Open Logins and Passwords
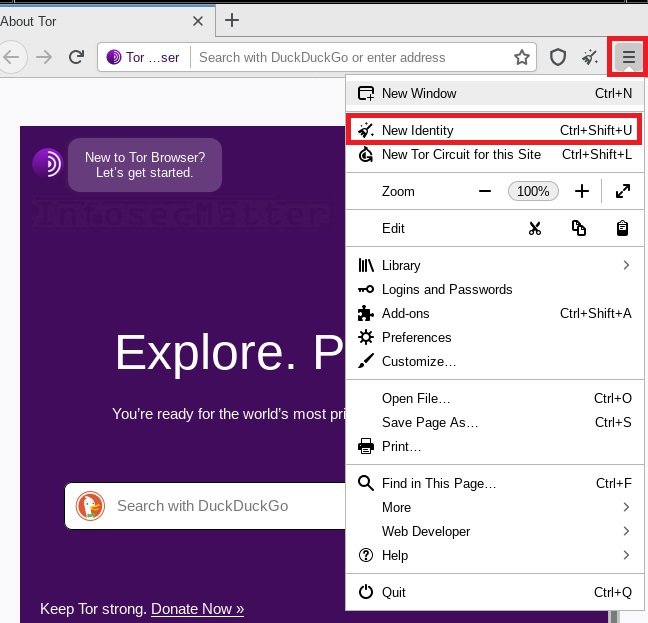 pyautogui.click(x=495, y=289)
